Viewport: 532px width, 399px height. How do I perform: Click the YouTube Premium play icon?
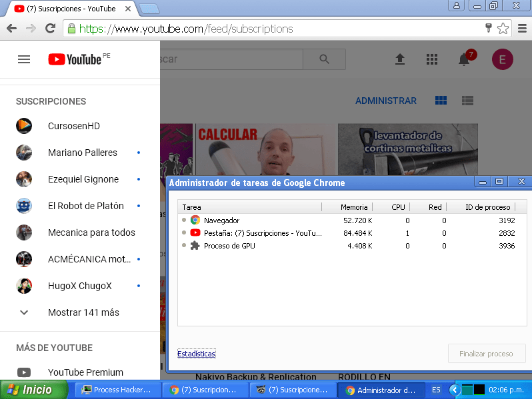[x=24, y=372]
